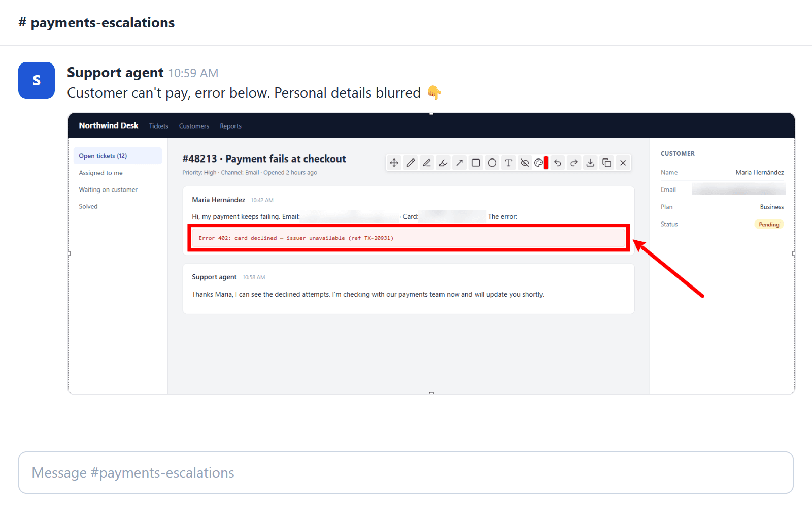Toggle the blur/hide eye-slash tool
The image size is (812, 508).
(525, 163)
